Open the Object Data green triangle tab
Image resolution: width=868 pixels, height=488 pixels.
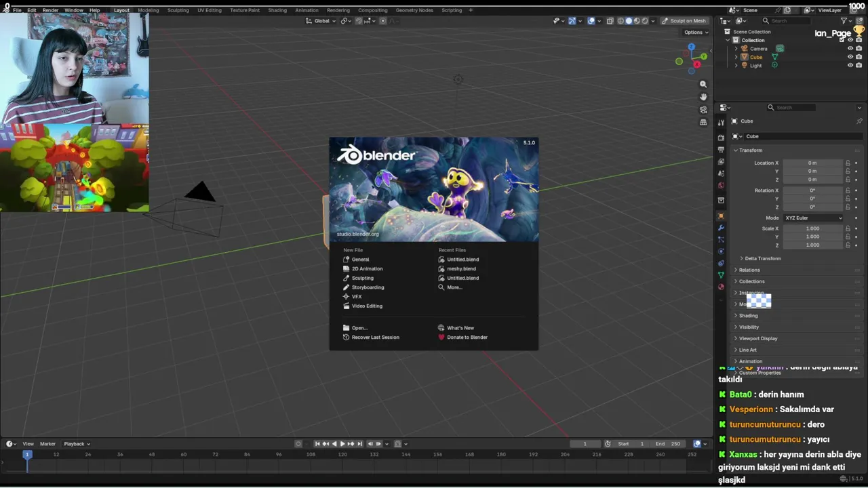[721, 274]
